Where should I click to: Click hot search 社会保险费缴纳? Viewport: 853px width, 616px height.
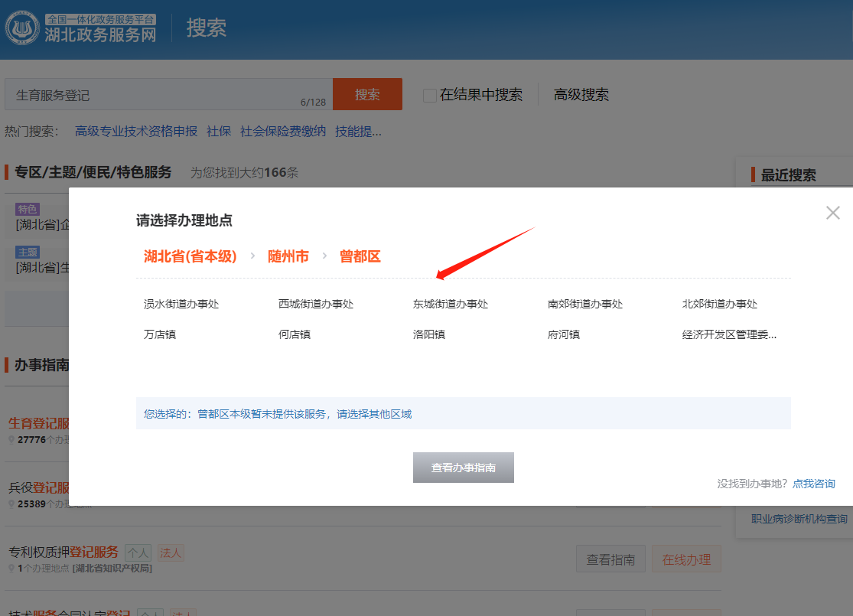[x=283, y=131]
